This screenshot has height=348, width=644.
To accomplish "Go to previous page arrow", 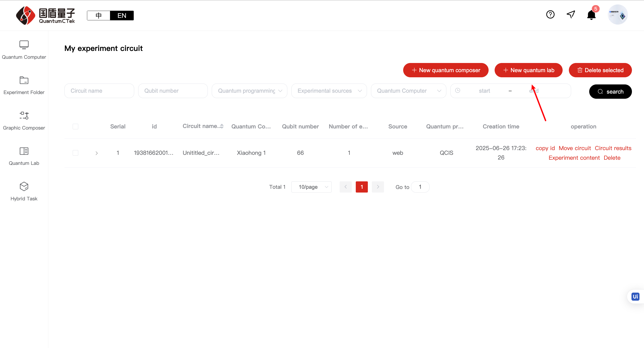I will [345, 187].
